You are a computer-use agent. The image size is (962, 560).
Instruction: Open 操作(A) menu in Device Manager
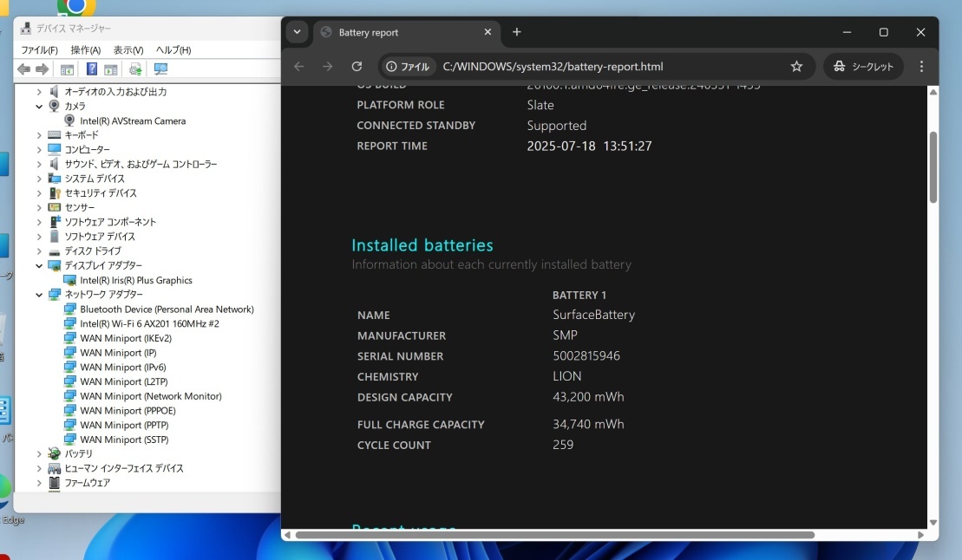pyautogui.click(x=85, y=49)
